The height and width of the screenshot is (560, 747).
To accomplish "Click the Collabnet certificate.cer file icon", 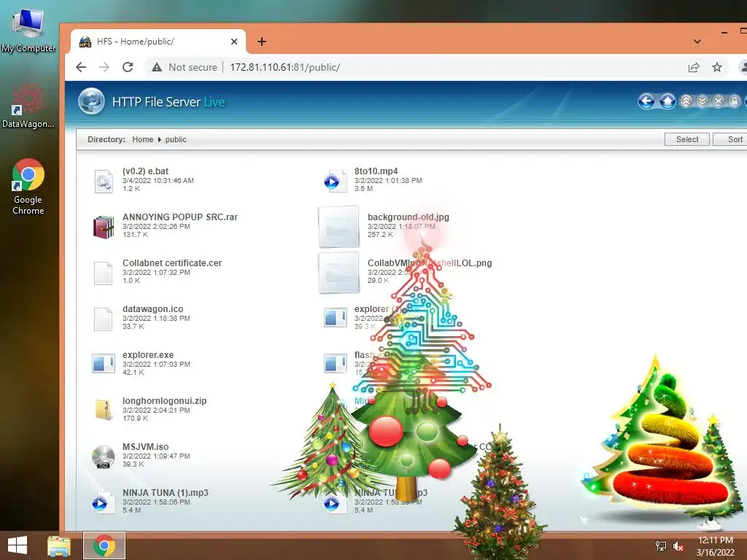I will click(x=103, y=273).
